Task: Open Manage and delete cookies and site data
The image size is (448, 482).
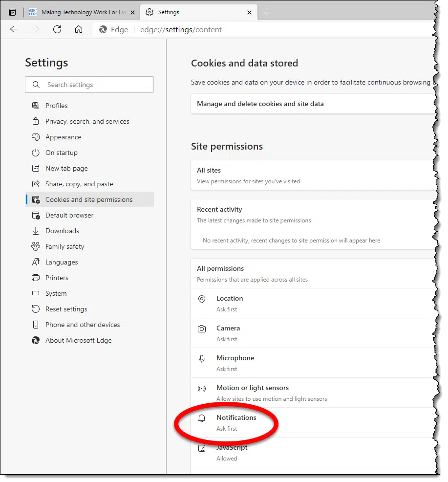Action: point(313,104)
